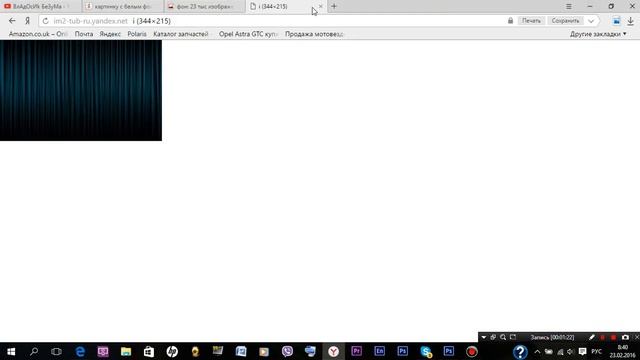
Task: Open the Opel Astra GTC bookmark
Action: click(x=248, y=34)
